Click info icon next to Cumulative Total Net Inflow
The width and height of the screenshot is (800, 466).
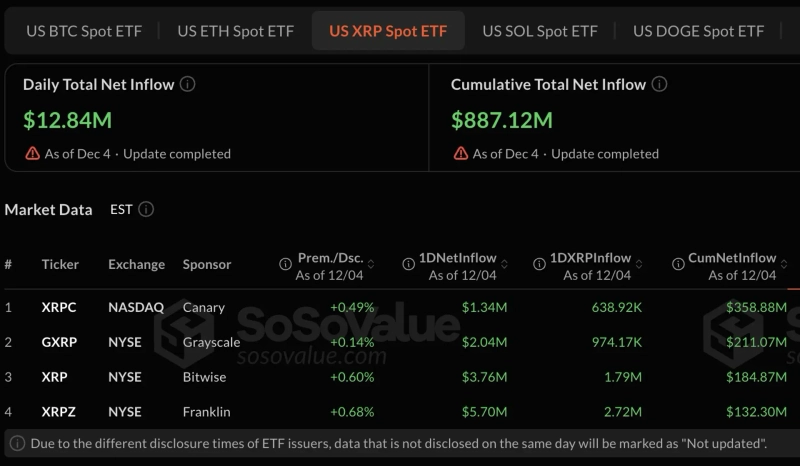point(659,85)
